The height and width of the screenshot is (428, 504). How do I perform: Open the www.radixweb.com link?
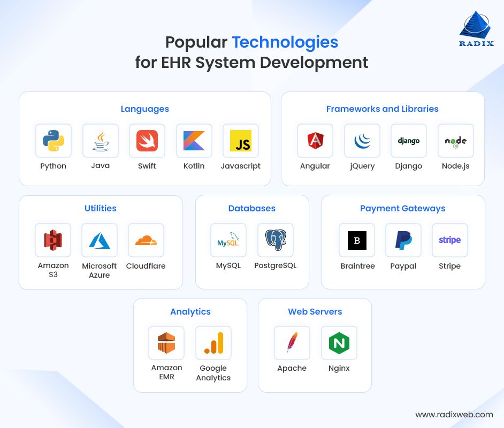454,415
